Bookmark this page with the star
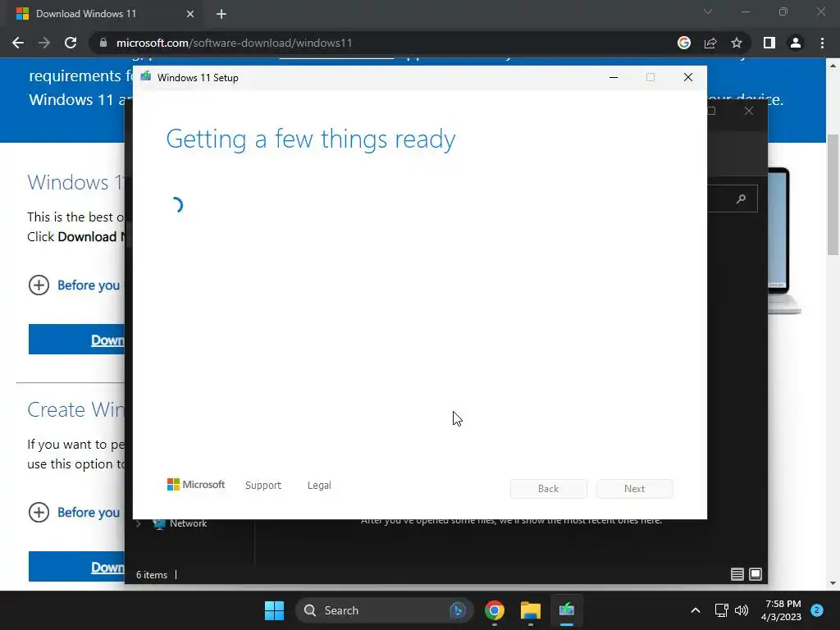Screen dimensions: 840x630 (737, 43)
